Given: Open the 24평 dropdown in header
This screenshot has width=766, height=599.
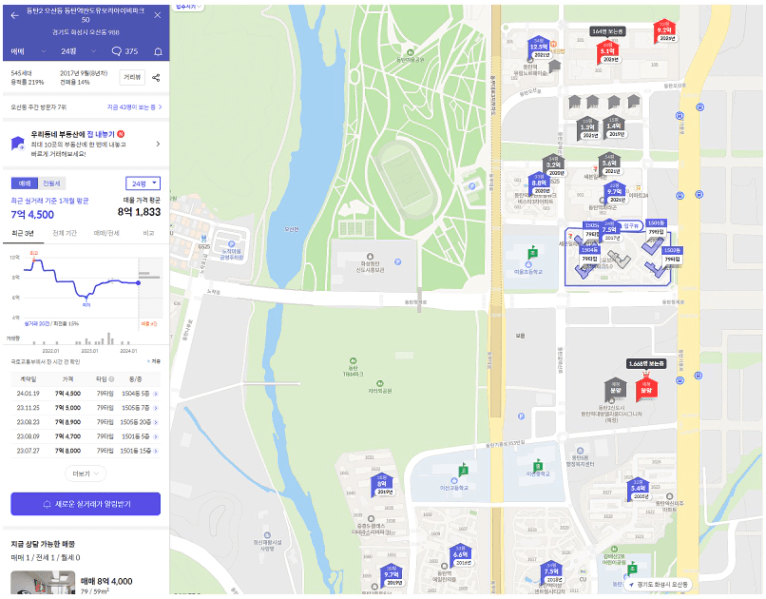Looking at the screenshot, I should coord(78,51).
